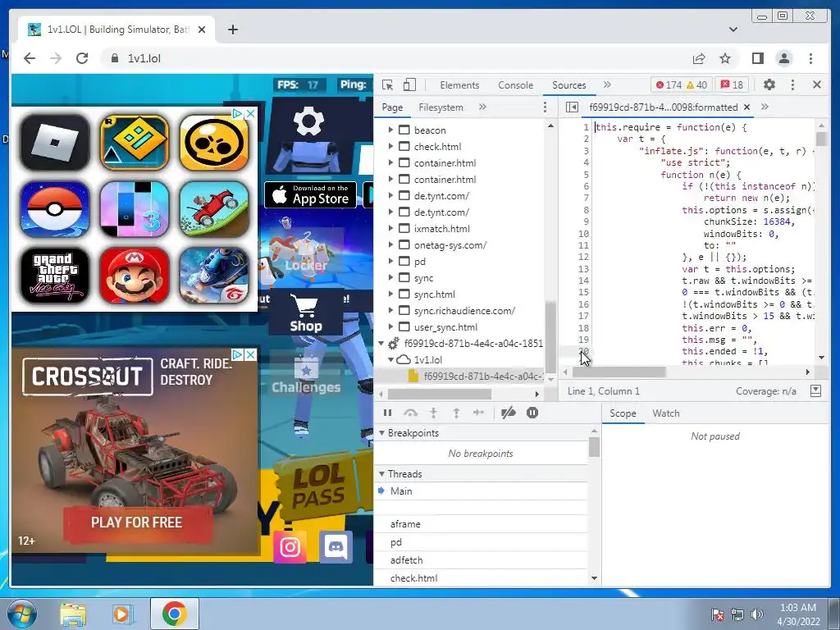Activate the inspect element picker icon
840x630 pixels.
coord(387,84)
